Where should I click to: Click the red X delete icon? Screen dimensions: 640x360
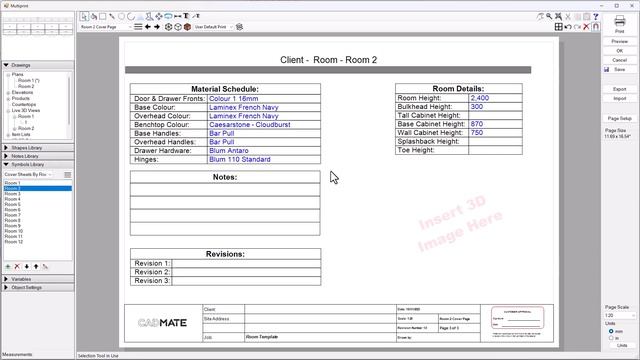587,27
